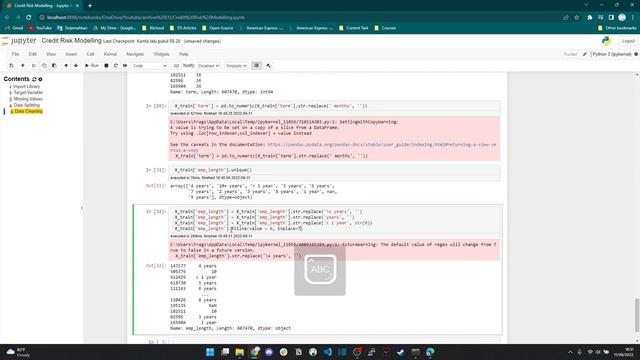The height and width of the screenshot is (360, 640).
Task: Go to Import Library section
Action: coord(27,87)
